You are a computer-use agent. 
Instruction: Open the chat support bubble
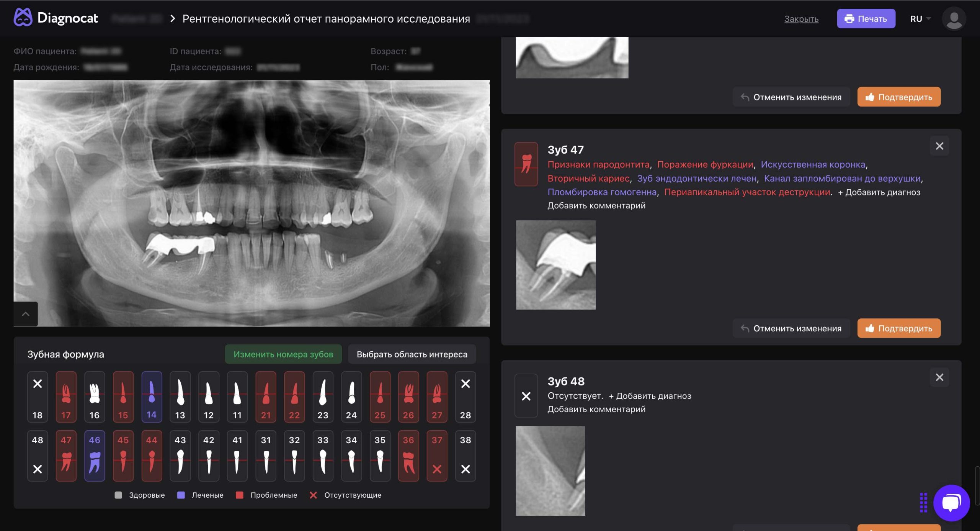[951, 503]
